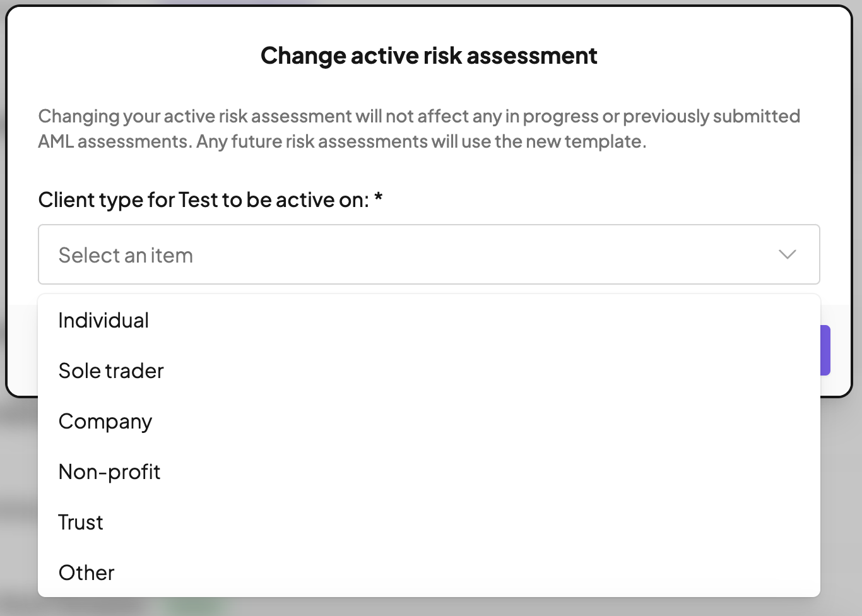Click the blurred backdrop below the dialog
Image resolution: width=862 pixels, height=616 pixels.
pyautogui.click(x=841, y=505)
